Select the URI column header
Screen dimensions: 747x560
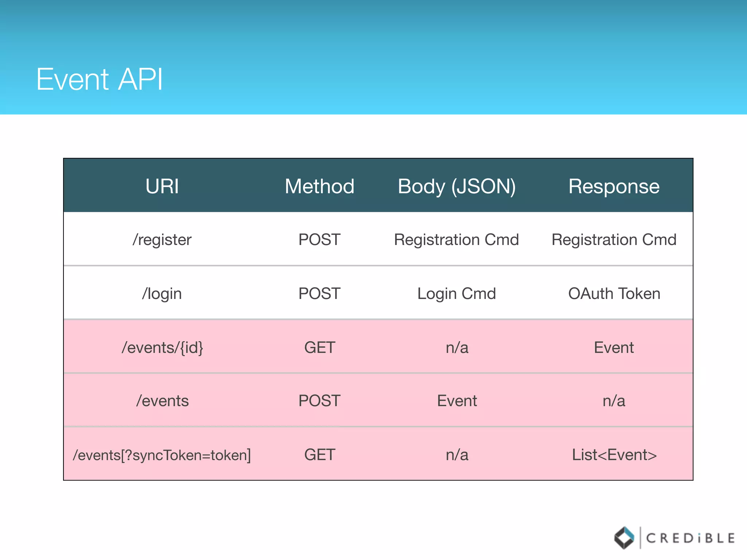pyautogui.click(x=162, y=186)
